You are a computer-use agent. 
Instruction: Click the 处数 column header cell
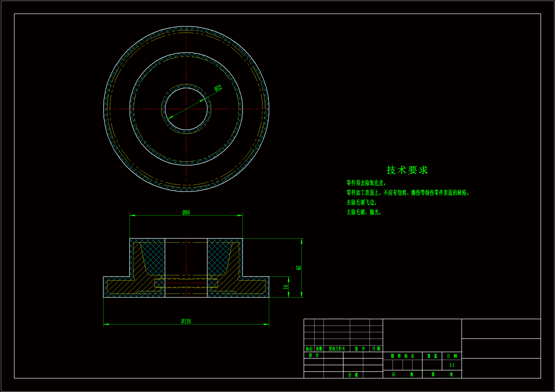pyautogui.click(x=319, y=349)
